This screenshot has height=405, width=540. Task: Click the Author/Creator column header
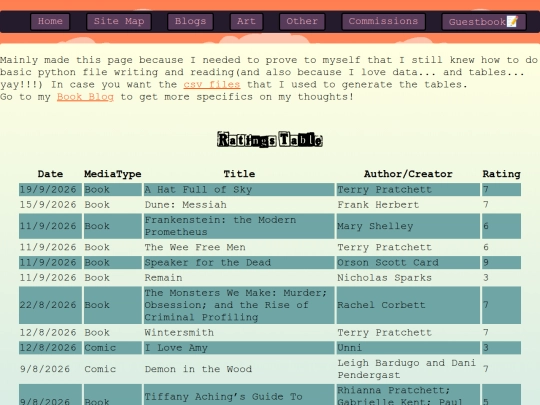tap(408, 174)
